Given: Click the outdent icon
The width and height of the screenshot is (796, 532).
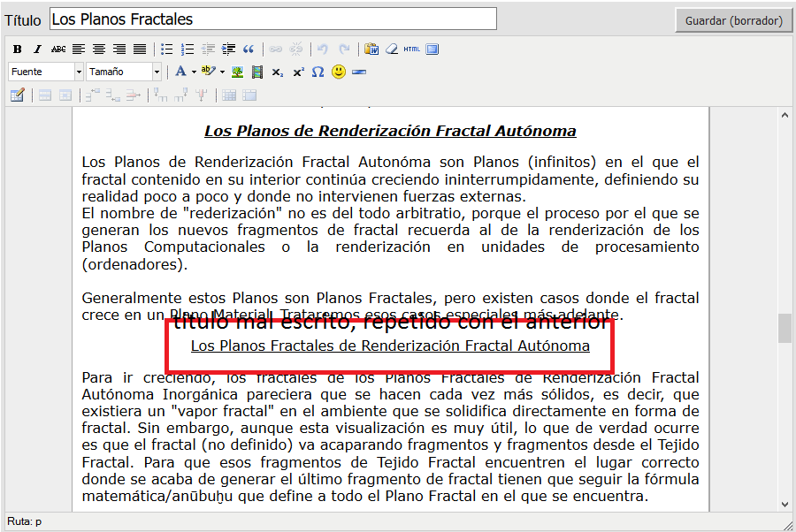Looking at the screenshot, I should (208, 49).
